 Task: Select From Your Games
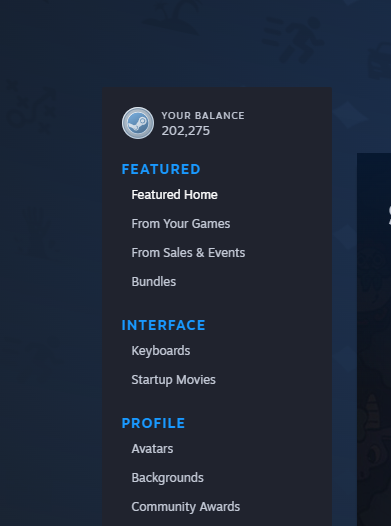click(x=181, y=223)
